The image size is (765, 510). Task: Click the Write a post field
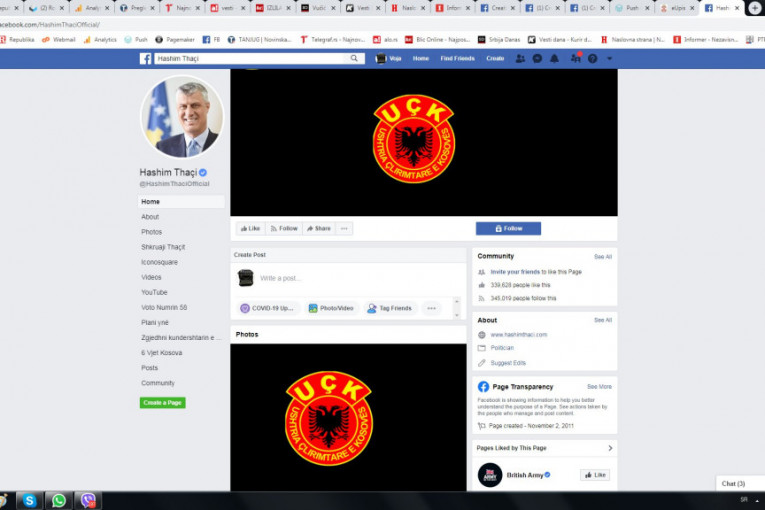coord(350,278)
